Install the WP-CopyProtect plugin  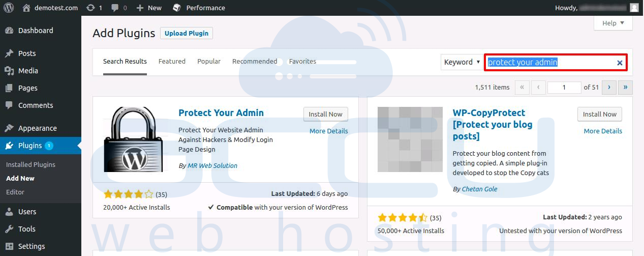click(600, 114)
